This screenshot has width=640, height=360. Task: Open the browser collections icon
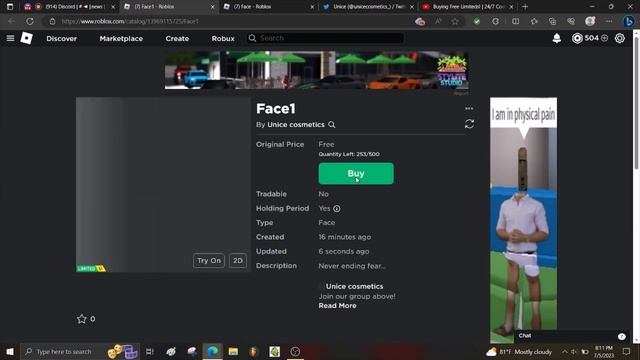click(552, 21)
